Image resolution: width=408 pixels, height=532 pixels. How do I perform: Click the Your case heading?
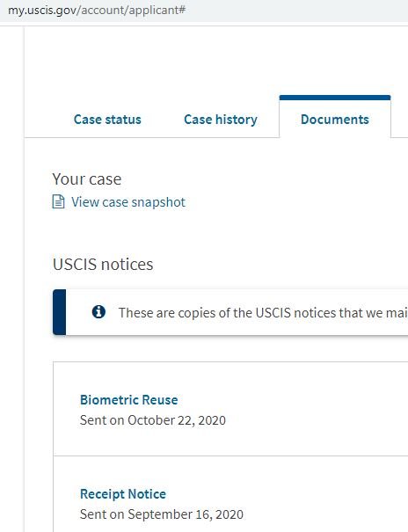[87, 179]
